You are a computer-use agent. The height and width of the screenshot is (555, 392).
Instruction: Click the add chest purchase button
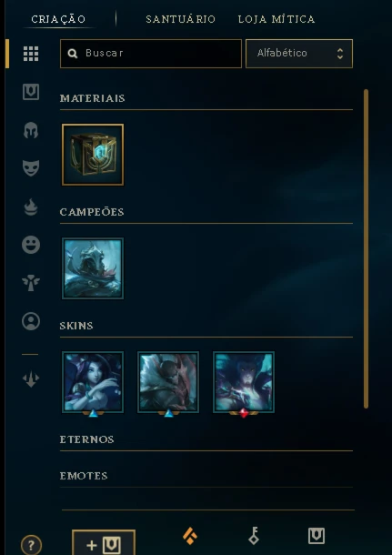[104, 543]
